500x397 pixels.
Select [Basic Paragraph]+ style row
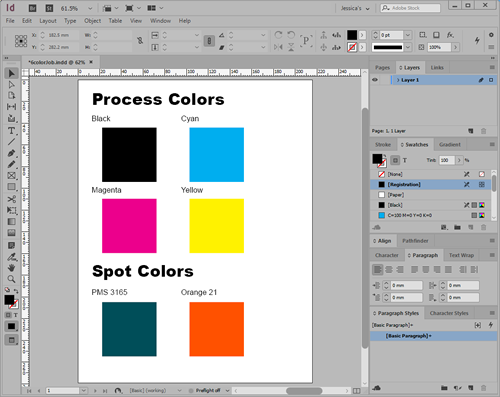pyautogui.click(x=433, y=336)
